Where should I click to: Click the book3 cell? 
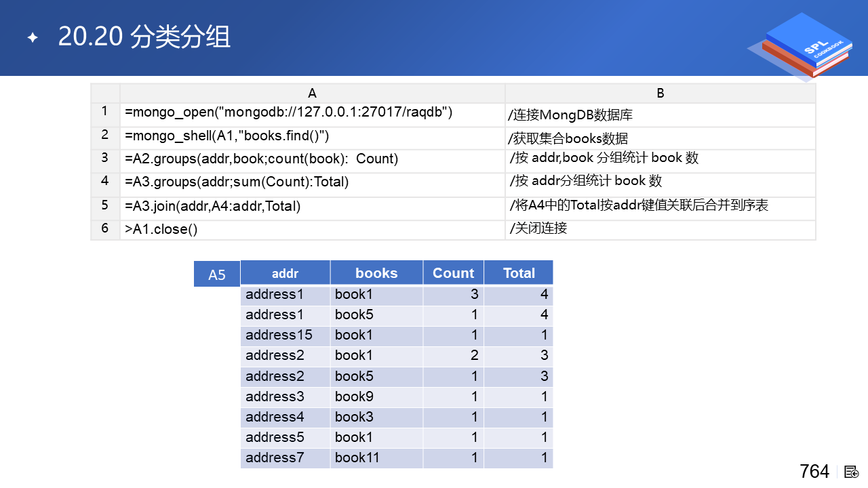[376, 417]
